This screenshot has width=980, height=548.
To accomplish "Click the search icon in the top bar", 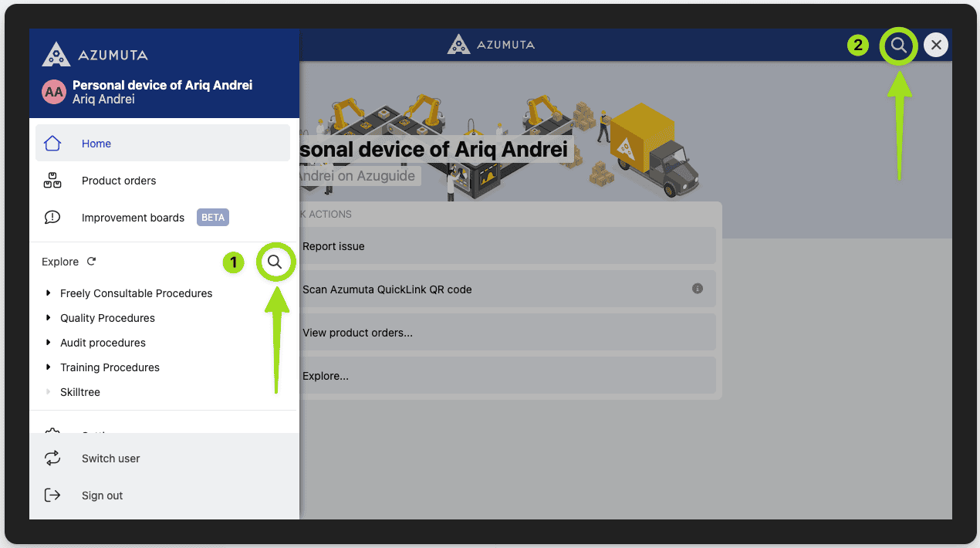I will click(898, 45).
